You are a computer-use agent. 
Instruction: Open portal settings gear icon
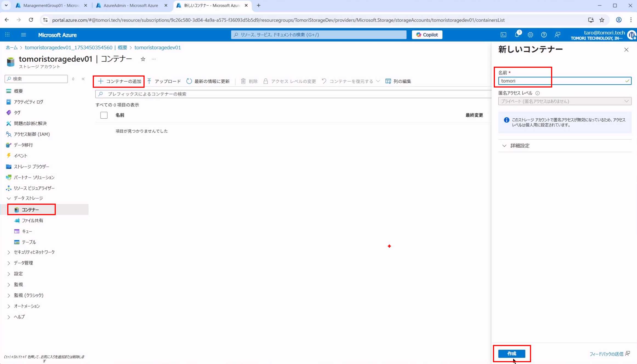coord(530,35)
